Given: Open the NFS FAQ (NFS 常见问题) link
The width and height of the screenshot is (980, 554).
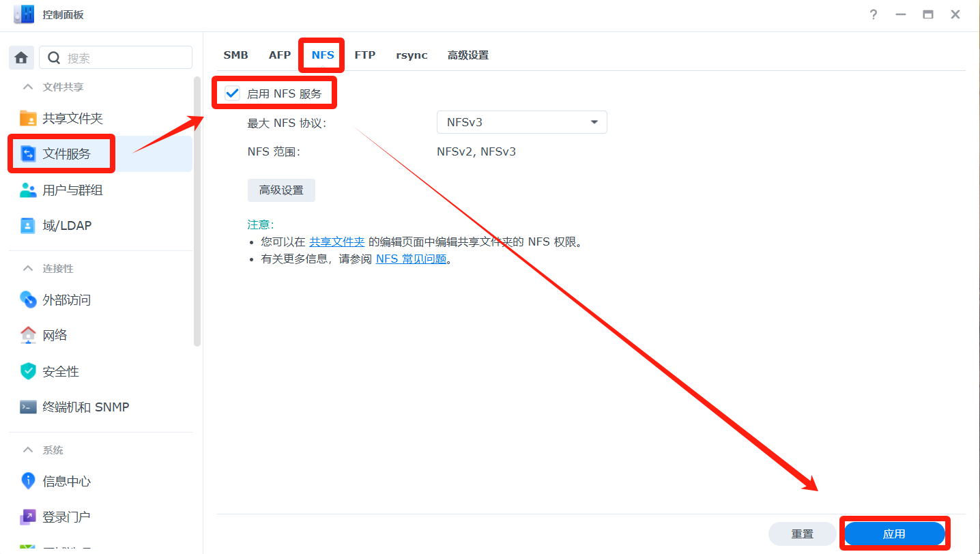Looking at the screenshot, I should point(411,259).
